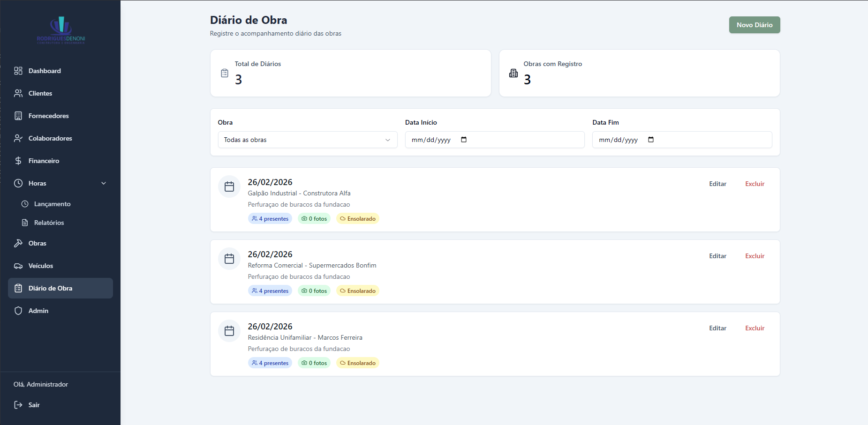The height and width of the screenshot is (425, 868).
Task: Open the Todas as obras dropdown
Action: pyautogui.click(x=307, y=140)
